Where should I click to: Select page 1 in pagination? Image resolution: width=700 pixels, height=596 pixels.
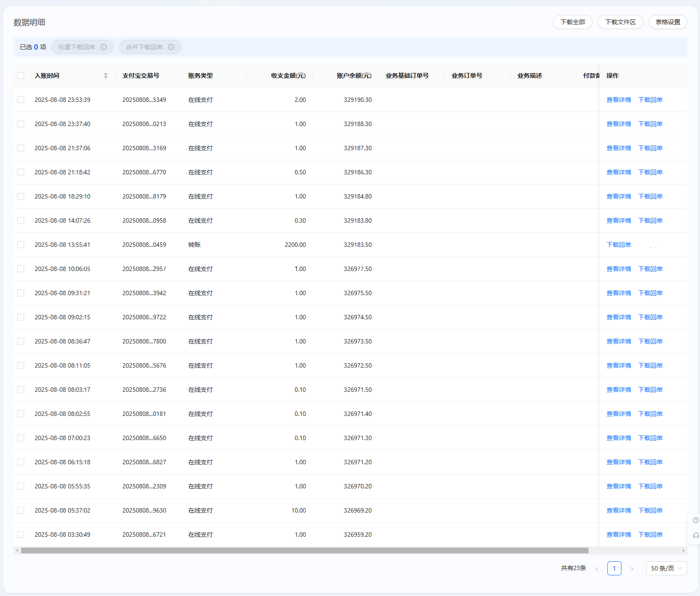pos(614,568)
